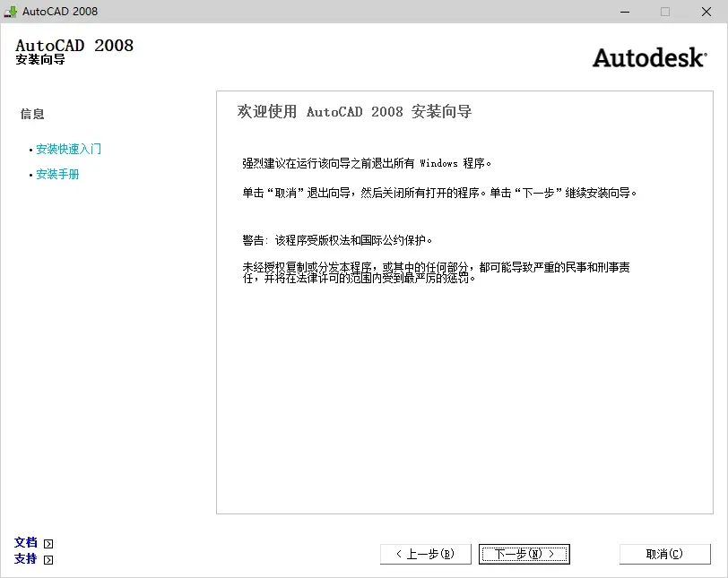The width and height of the screenshot is (728, 578).
Task: Go back with the 上一步(B) button
Action: [x=425, y=554]
